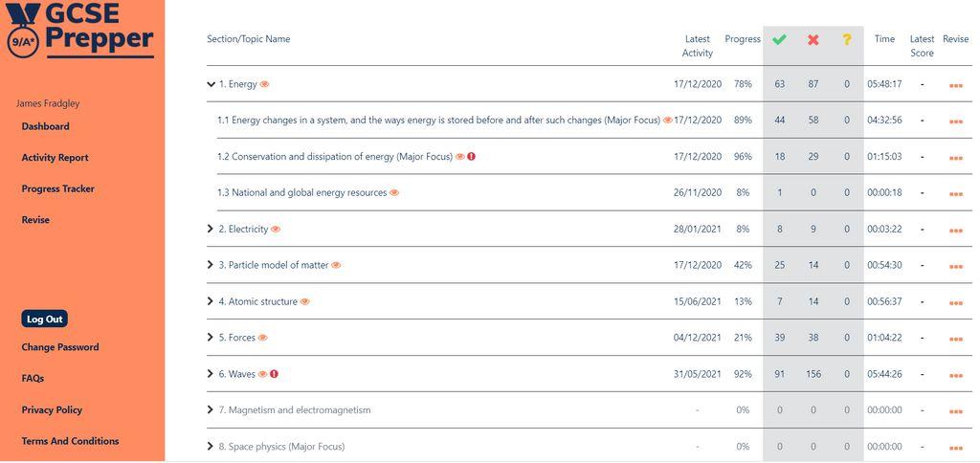Open Revise dots for Space physics row
Image resolution: width=980 pixels, height=463 pixels.
[956, 448]
